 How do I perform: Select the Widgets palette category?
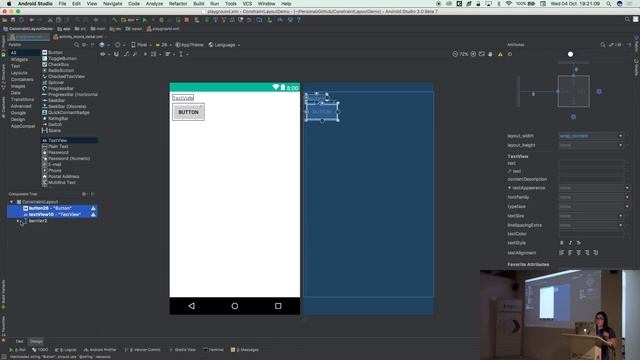(19, 60)
